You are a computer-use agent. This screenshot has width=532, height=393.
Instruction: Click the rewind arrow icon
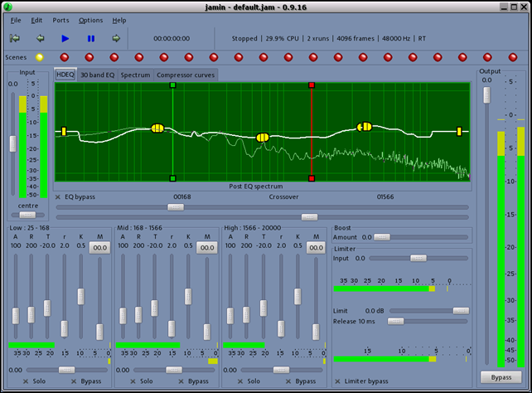click(x=40, y=38)
